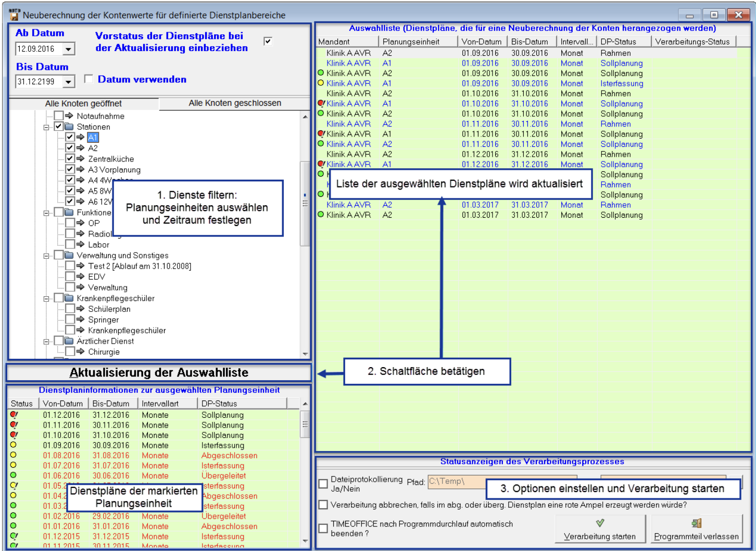Click the Pfad input field showing C:\Temp\
Image resolution: width=756 pixels, height=551 pixels.
502,482
